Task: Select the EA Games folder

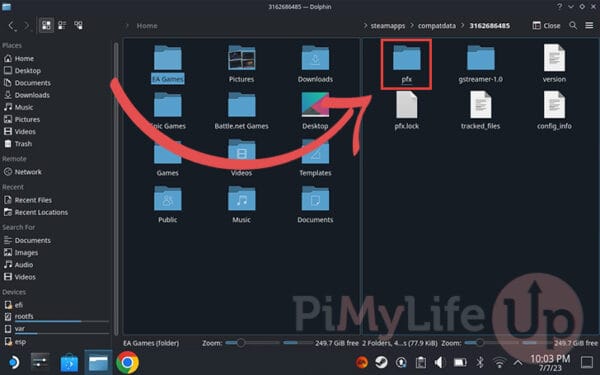Action: pos(168,64)
